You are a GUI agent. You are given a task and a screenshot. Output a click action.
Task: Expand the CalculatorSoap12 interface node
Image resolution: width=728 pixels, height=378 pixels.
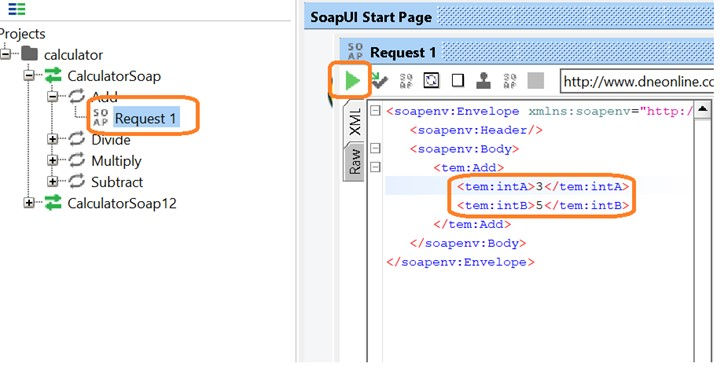[29, 203]
